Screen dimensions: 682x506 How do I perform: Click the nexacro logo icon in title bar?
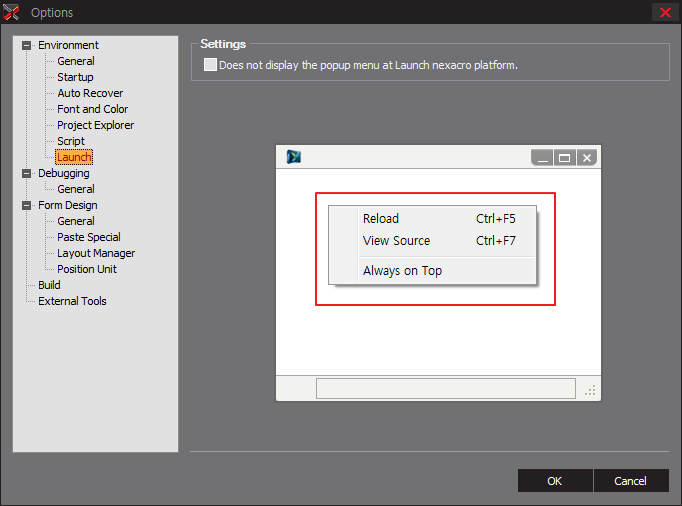click(x=13, y=13)
